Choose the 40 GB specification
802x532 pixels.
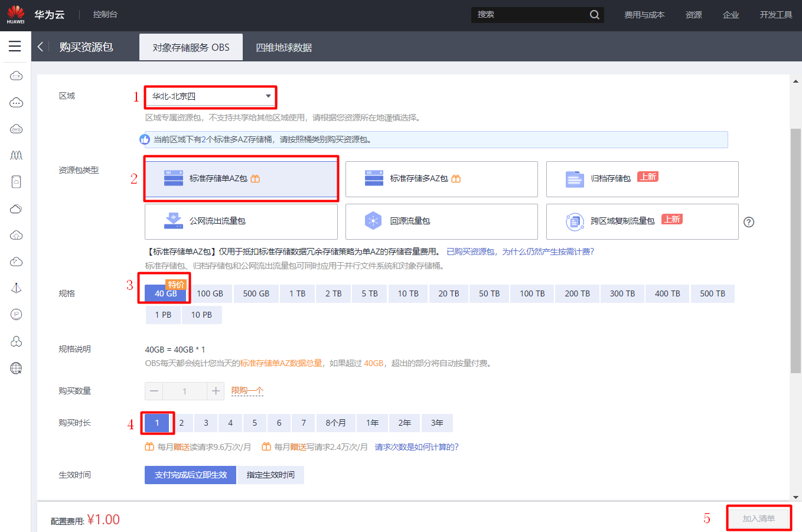[166, 293]
